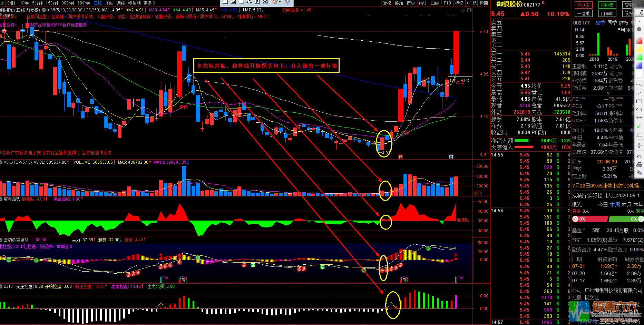Select 财报 financial report tab
The image size is (644, 325).
coord(624,23)
